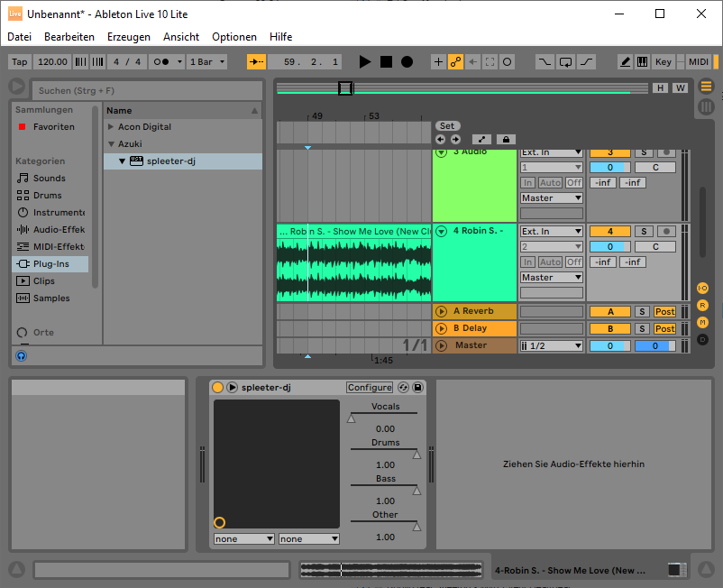Click the Configure button on spleeter-dj
The height and width of the screenshot is (588, 723).
(x=370, y=387)
